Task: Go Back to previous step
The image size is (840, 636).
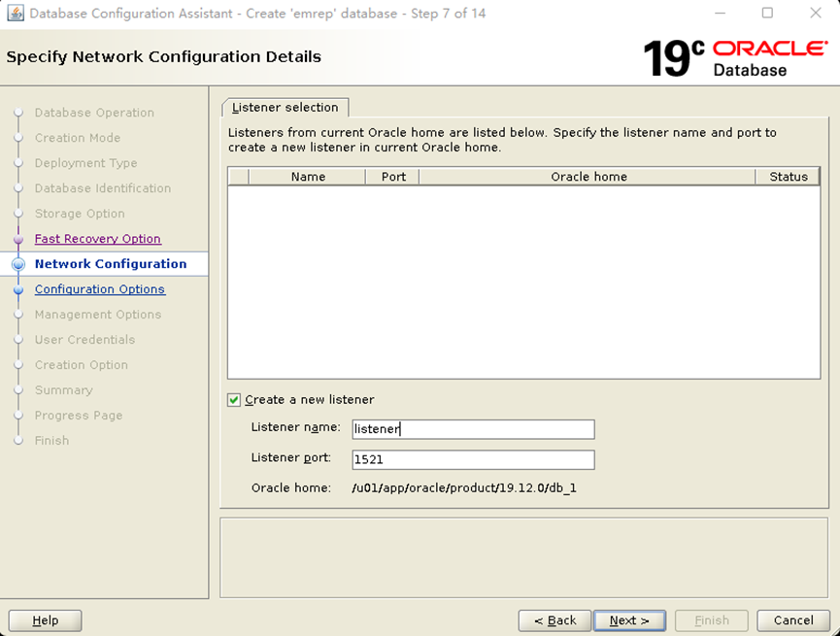Action: tap(554, 620)
